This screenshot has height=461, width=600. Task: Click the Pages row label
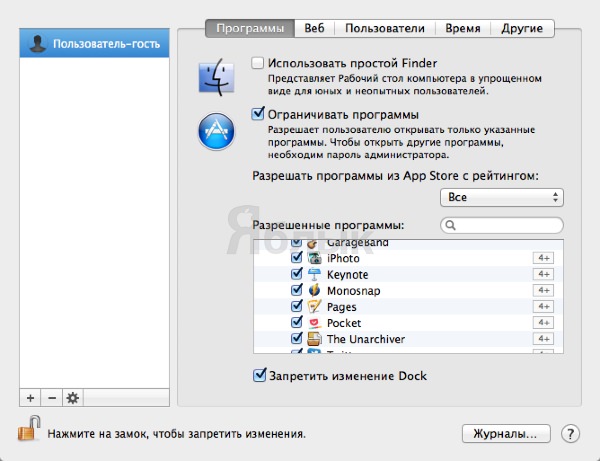[342, 307]
